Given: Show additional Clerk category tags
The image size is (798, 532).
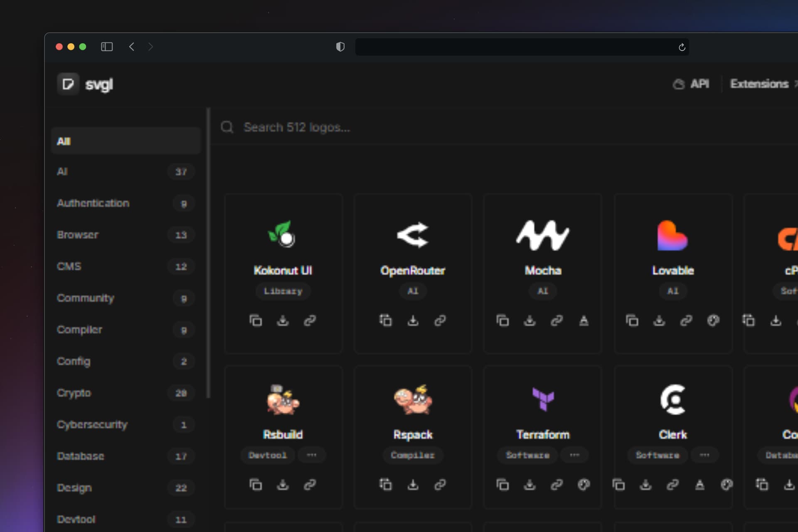Looking at the screenshot, I should click(704, 455).
